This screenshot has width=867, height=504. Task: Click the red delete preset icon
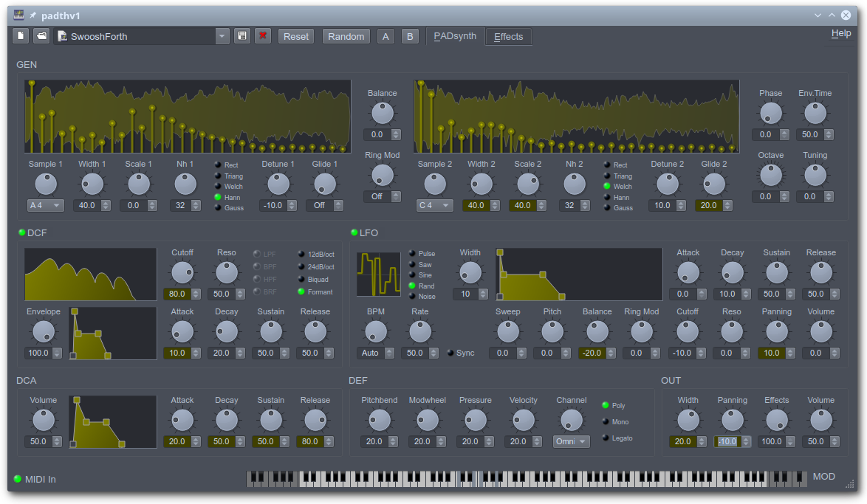pyautogui.click(x=262, y=36)
